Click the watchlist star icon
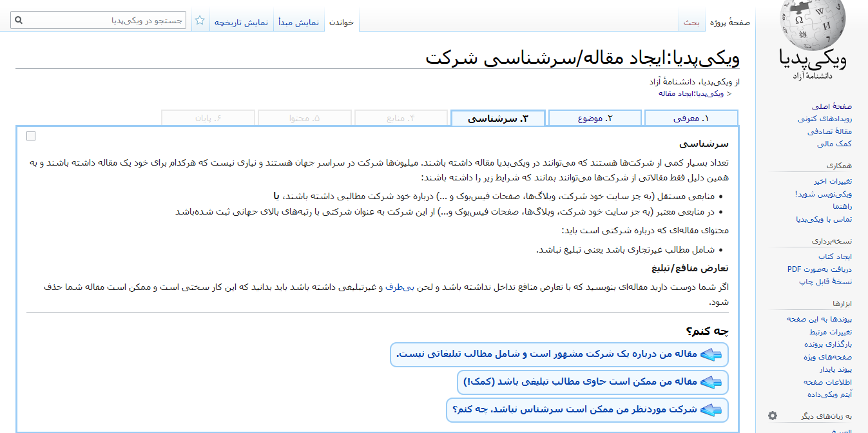 tap(200, 21)
